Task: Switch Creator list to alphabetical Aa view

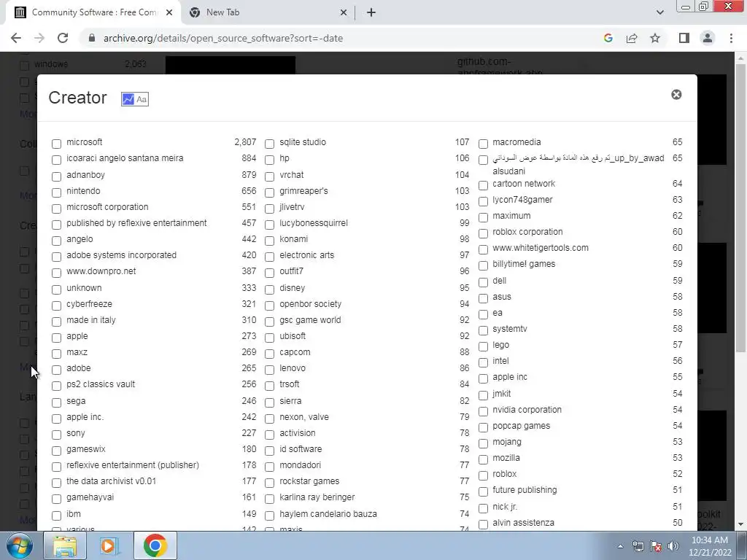Action: coord(142,99)
